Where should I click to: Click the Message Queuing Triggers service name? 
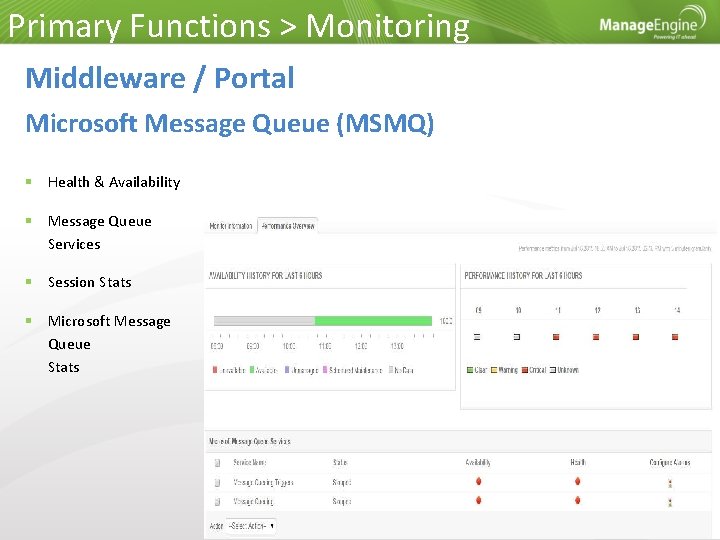[x=263, y=482]
